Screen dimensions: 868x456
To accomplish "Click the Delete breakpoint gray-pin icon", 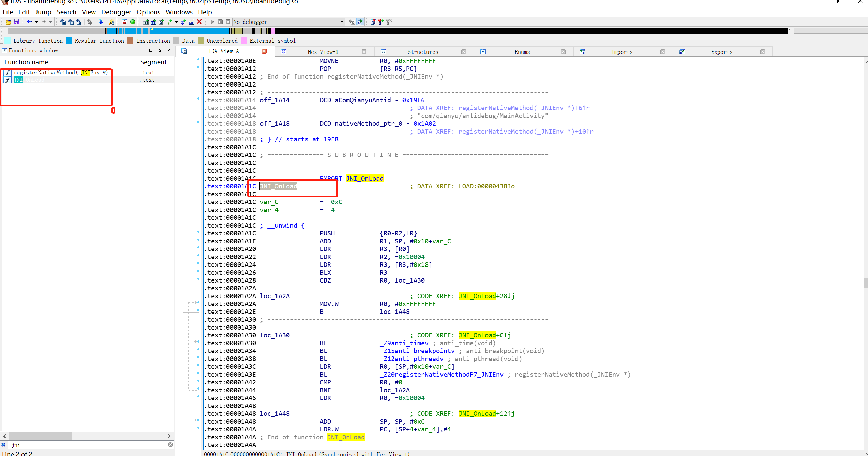I will coord(389,22).
